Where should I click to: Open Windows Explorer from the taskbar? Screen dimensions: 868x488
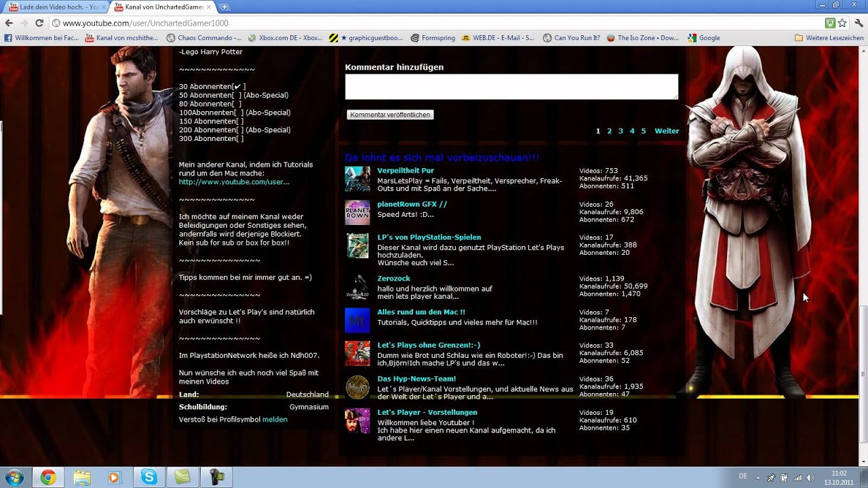pos(81,477)
